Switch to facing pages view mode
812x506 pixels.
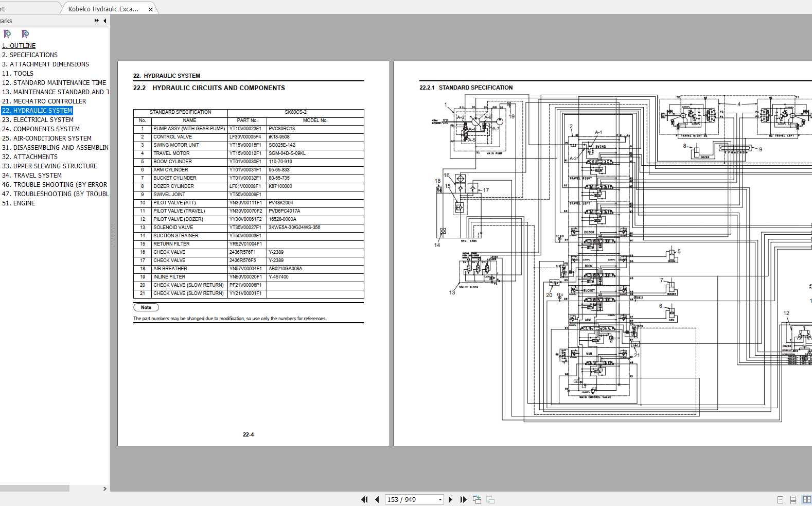[x=807, y=499]
